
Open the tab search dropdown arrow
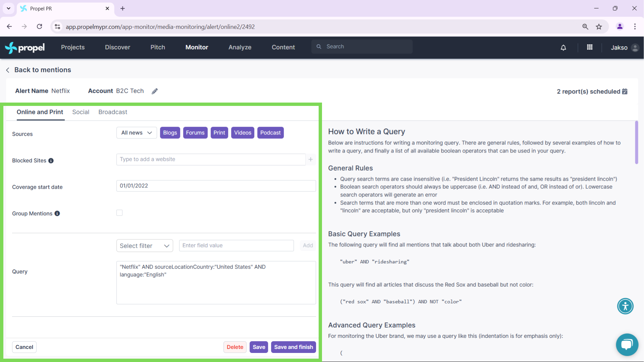(x=8, y=8)
